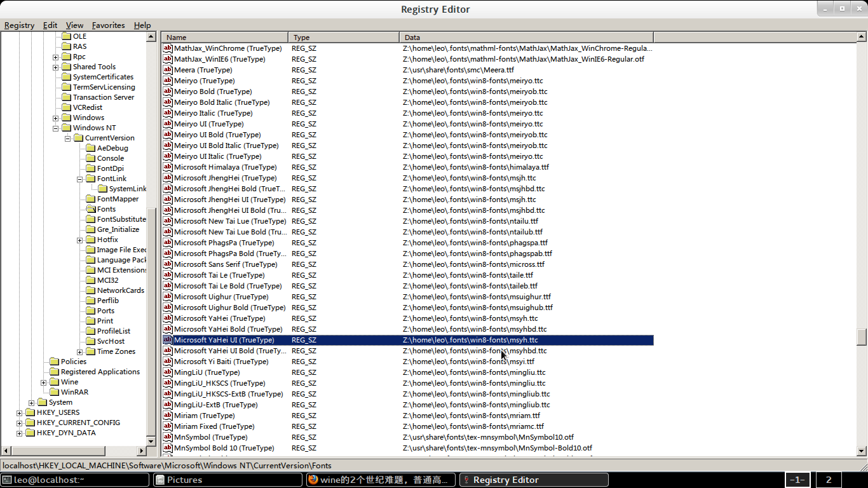Click string icon for MathJax_WinIE6
Screen dimensions: 868x488
click(x=168, y=59)
